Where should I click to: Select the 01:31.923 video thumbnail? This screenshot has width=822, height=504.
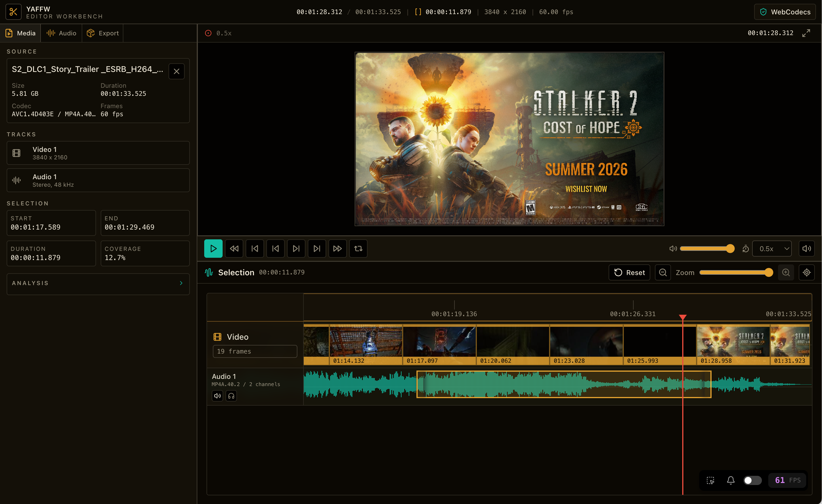click(790, 344)
